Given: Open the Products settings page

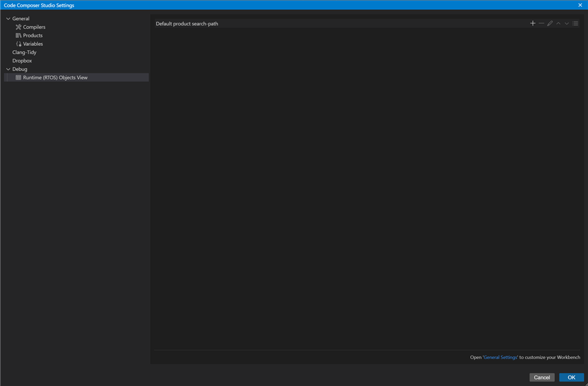Looking at the screenshot, I should tap(32, 35).
